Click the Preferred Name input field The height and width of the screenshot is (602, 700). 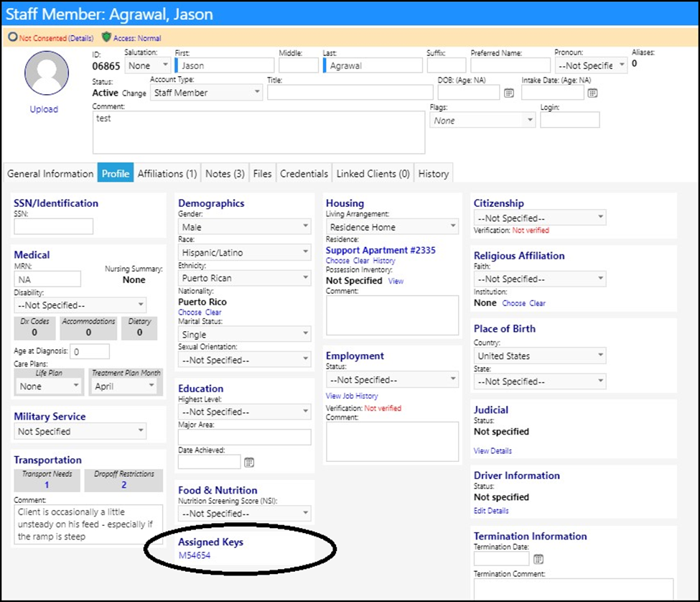pos(510,65)
